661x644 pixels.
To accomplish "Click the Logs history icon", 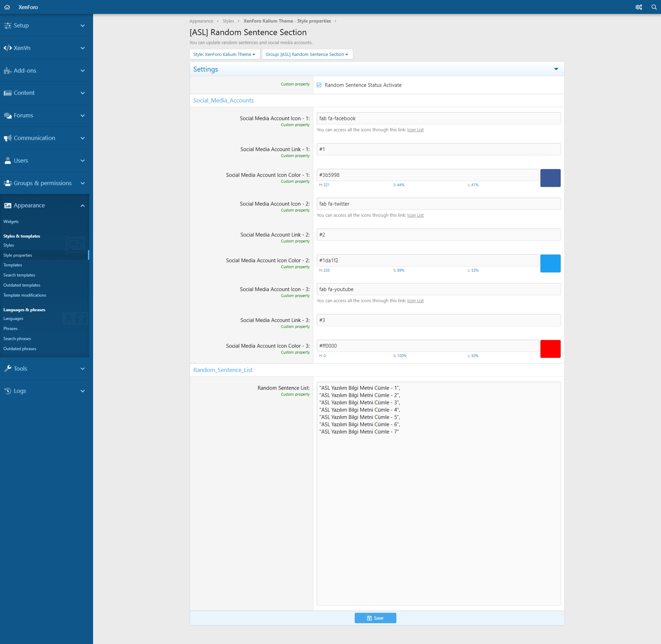I will click(x=7, y=391).
